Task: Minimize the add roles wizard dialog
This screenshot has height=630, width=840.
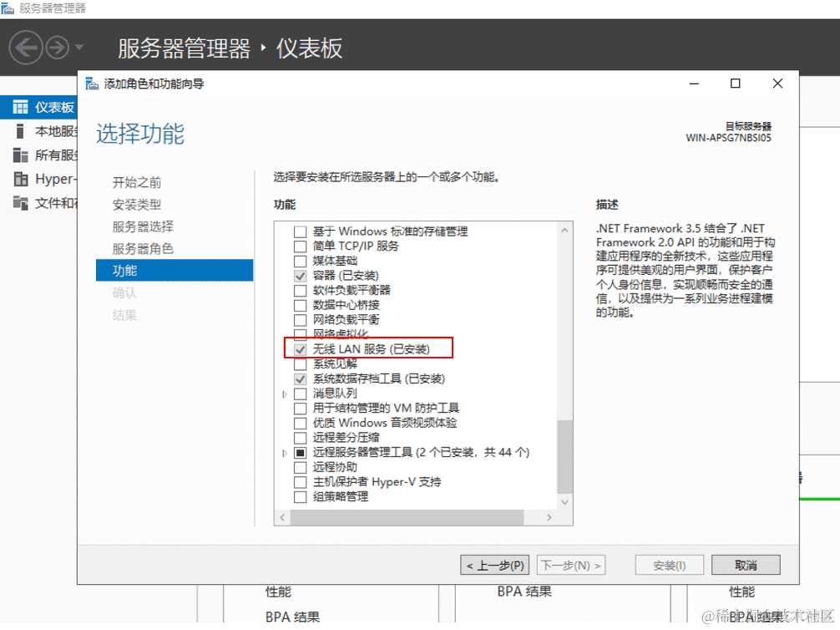Action: (694, 84)
